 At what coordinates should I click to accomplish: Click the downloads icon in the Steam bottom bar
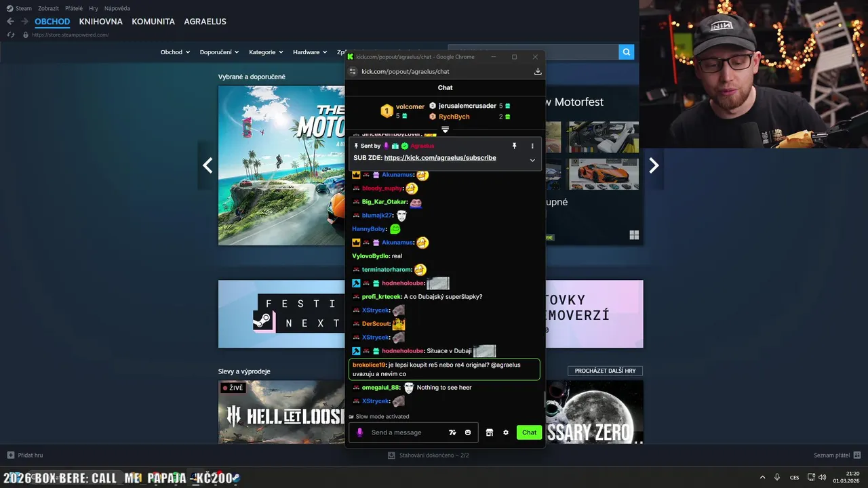tap(391, 455)
